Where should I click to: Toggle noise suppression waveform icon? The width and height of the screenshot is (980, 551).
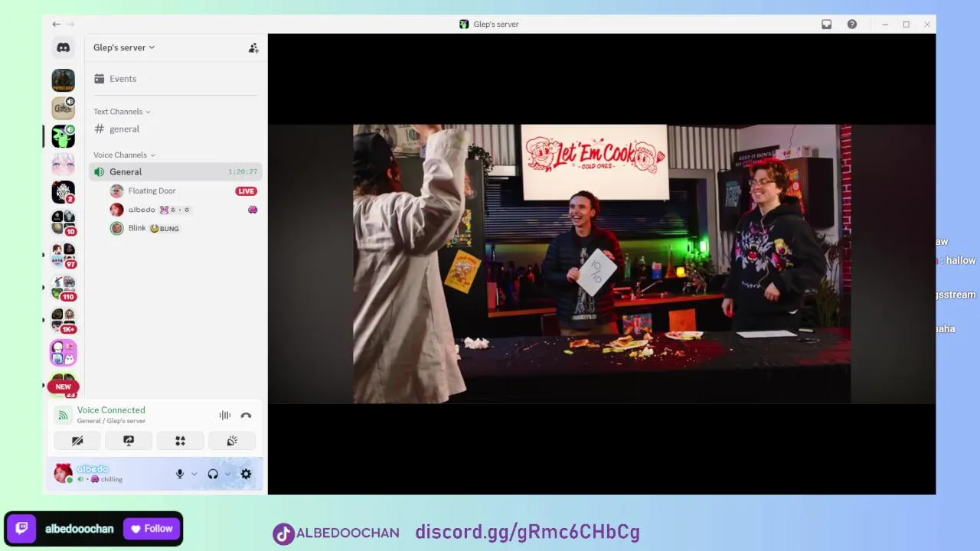click(x=224, y=416)
